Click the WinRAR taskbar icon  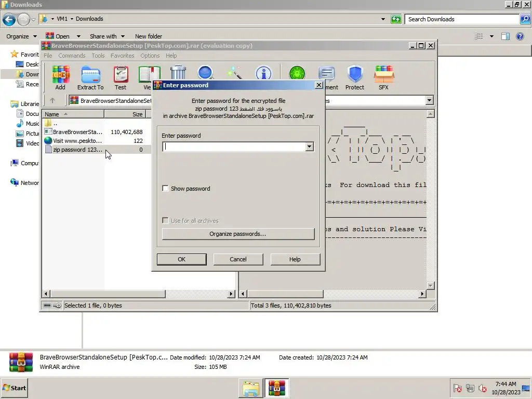(x=277, y=388)
